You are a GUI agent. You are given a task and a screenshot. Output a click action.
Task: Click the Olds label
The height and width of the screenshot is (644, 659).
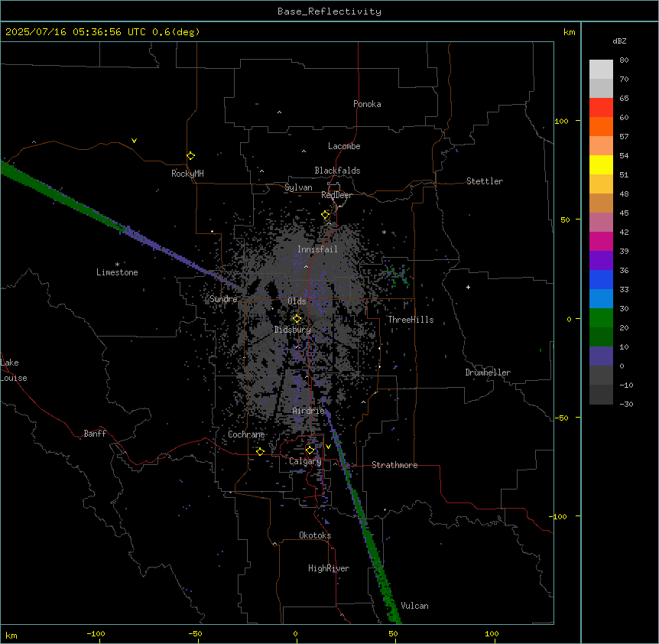click(x=297, y=301)
